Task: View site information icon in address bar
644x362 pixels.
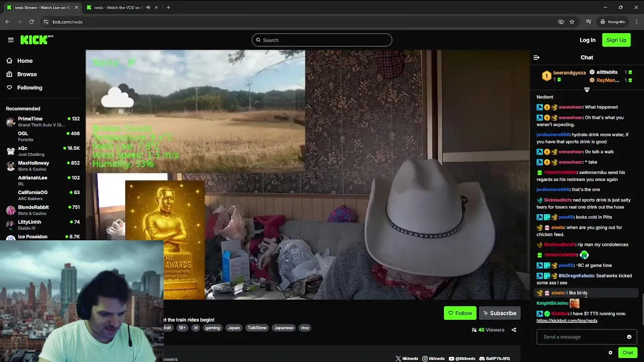Action: pos(46,22)
